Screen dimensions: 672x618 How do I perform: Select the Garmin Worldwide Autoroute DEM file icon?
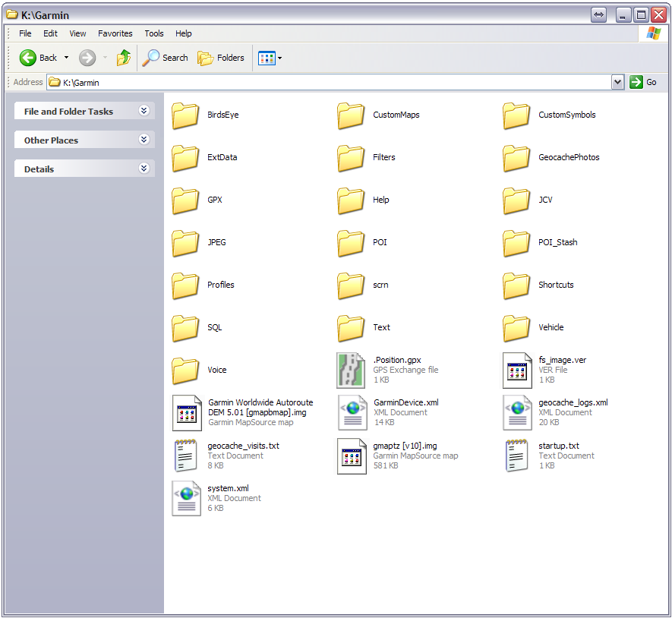click(187, 413)
